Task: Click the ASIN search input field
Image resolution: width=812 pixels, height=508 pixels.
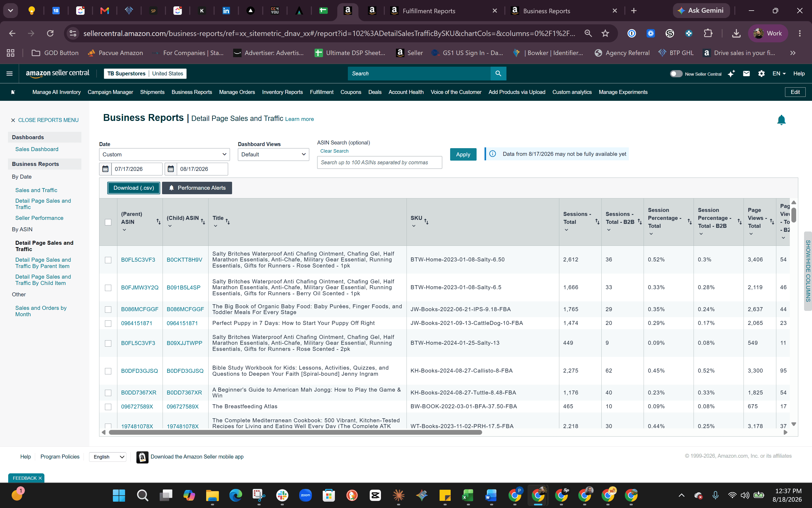Action: (x=380, y=163)
